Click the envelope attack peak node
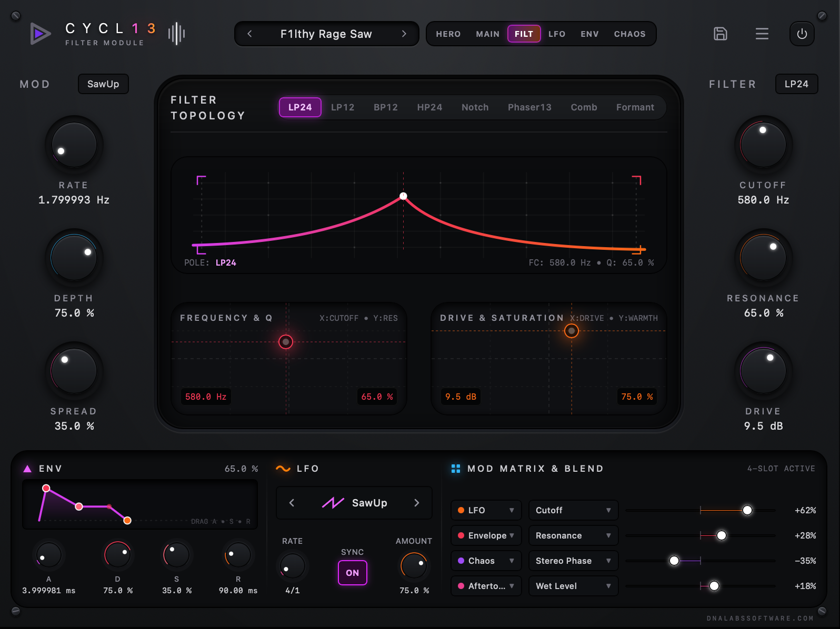Viewport: 840px width, 629px height. pyautogui.click(x=46, y=488)
